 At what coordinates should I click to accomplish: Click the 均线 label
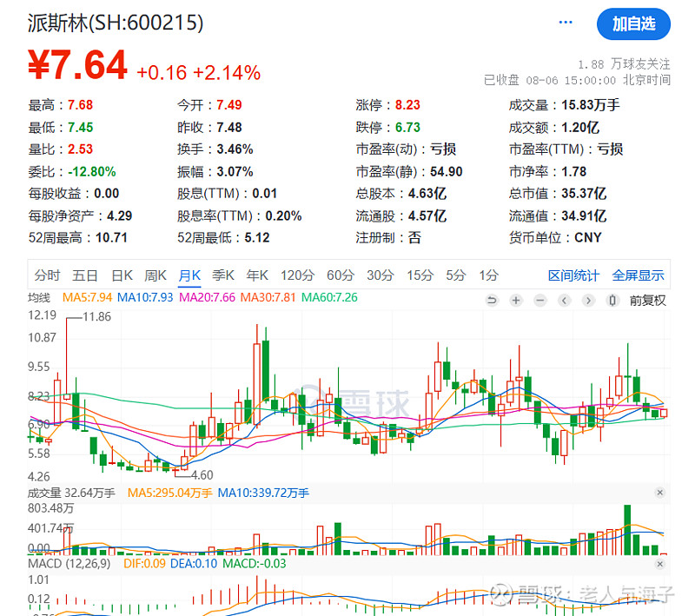tap(39, 297)
